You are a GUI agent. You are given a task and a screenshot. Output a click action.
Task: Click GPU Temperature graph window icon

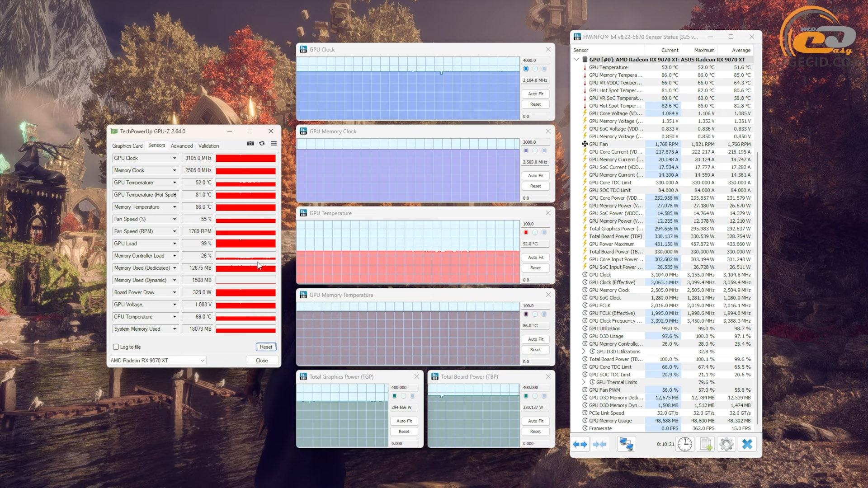(303, 213)
